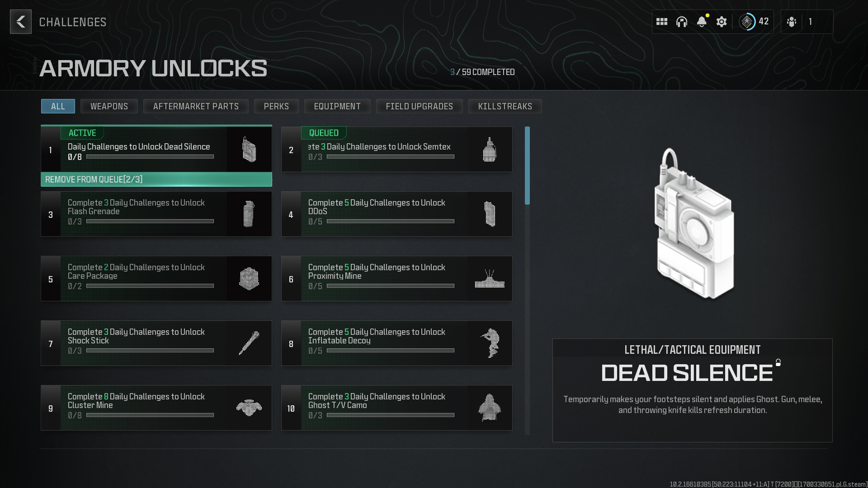Toggle the PERKS category filter

coord(276,106)
